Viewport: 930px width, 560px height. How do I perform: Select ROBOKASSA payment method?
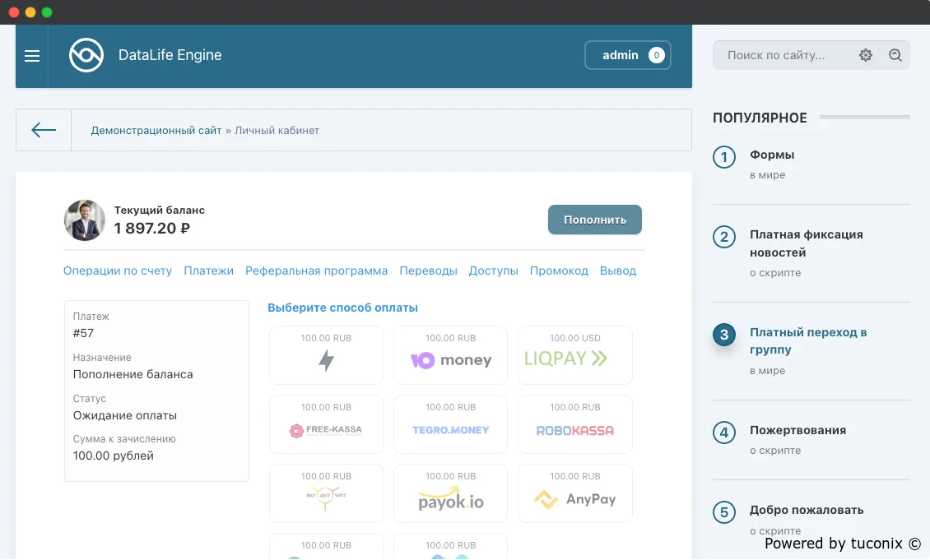click(x=575, y=424)
